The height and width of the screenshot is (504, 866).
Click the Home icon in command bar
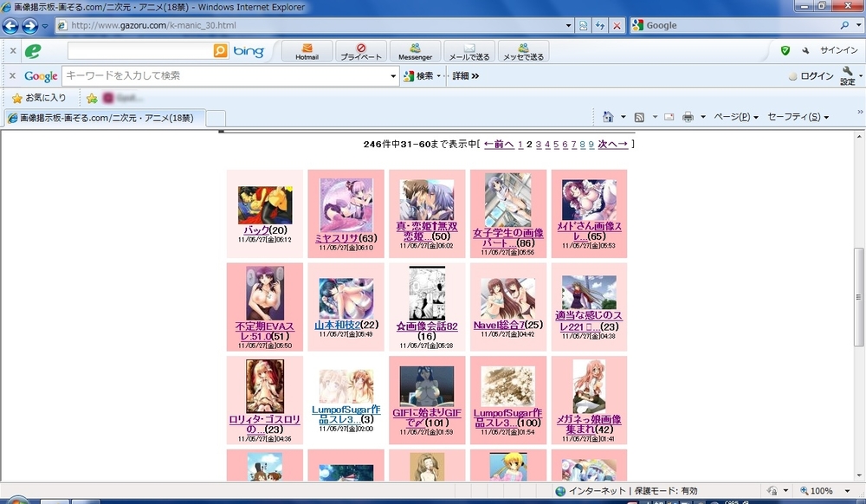(x=608, y=117)
